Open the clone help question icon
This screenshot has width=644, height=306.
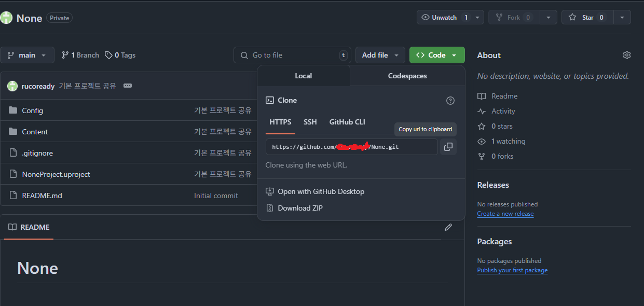pos(450,101)
